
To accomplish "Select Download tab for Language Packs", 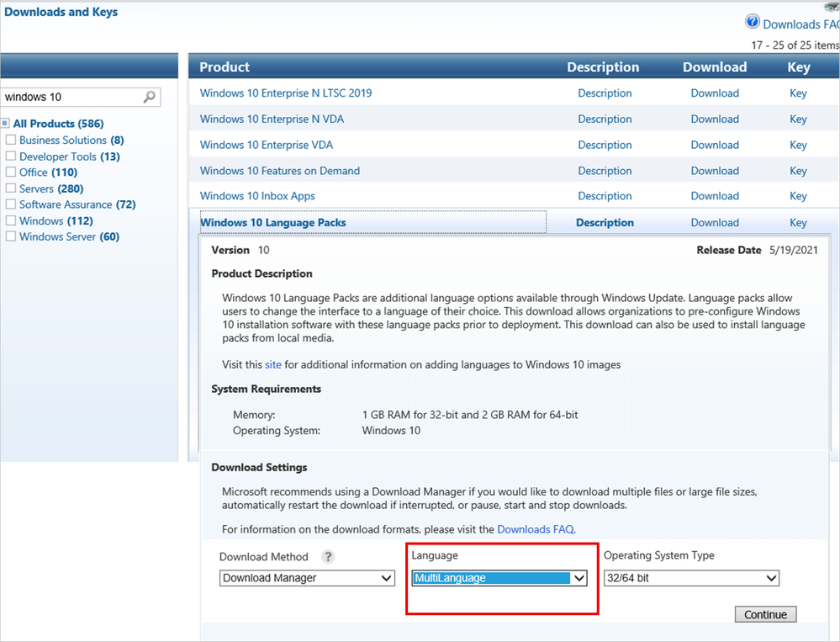I will [715, 222].
